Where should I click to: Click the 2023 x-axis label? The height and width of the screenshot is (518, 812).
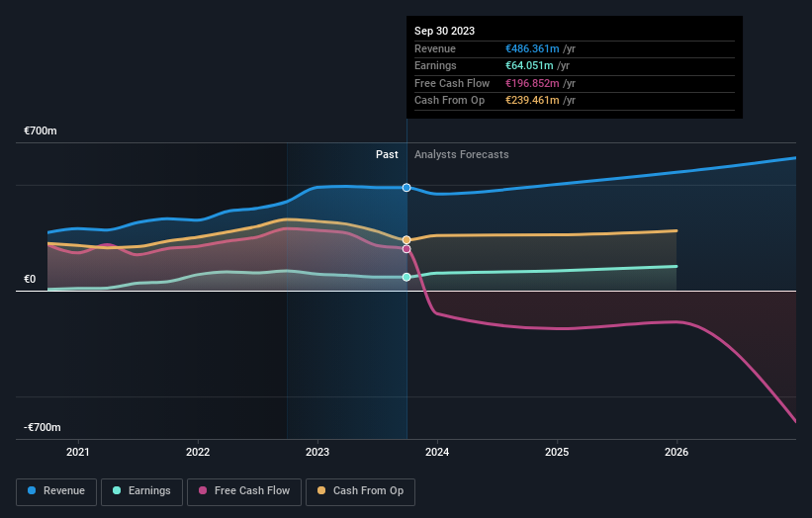[317, 452]
